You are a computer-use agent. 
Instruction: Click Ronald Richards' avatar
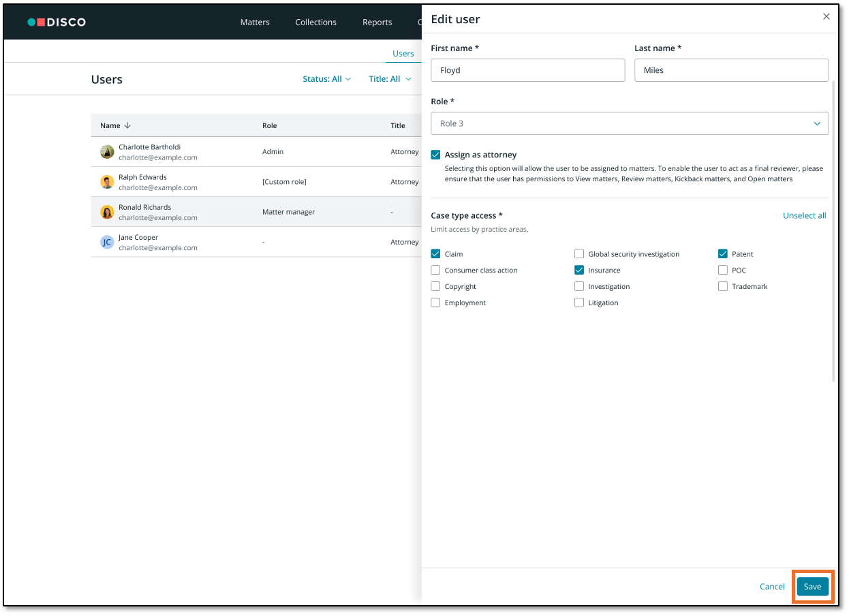pyautogui.click(x=107, y=212)
